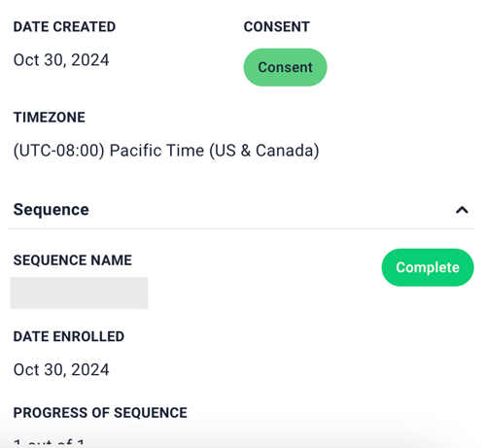Select the year 2024 under Date Created
486x448 pixels.
point(90,60)
